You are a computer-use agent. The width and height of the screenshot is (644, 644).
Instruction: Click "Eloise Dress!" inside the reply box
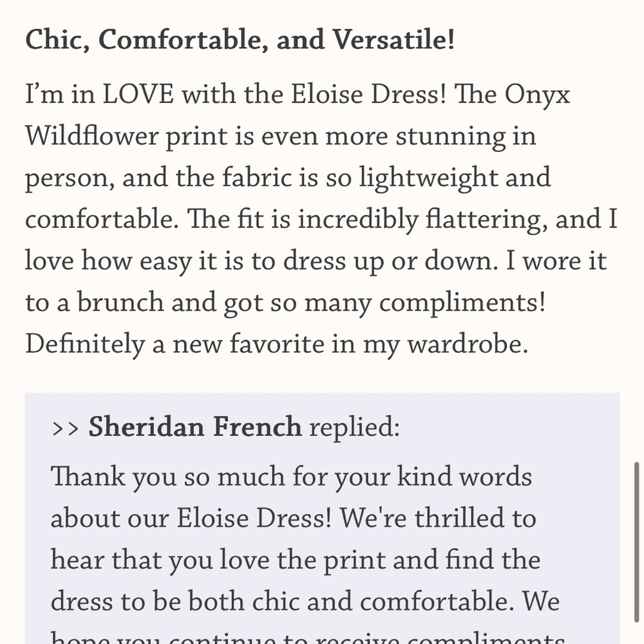(254, 518)
